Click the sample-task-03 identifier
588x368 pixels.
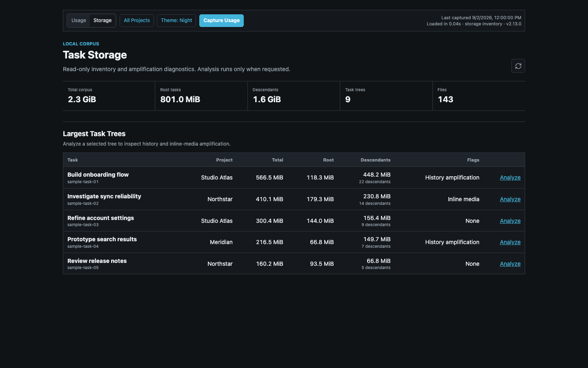coord(83,225)
